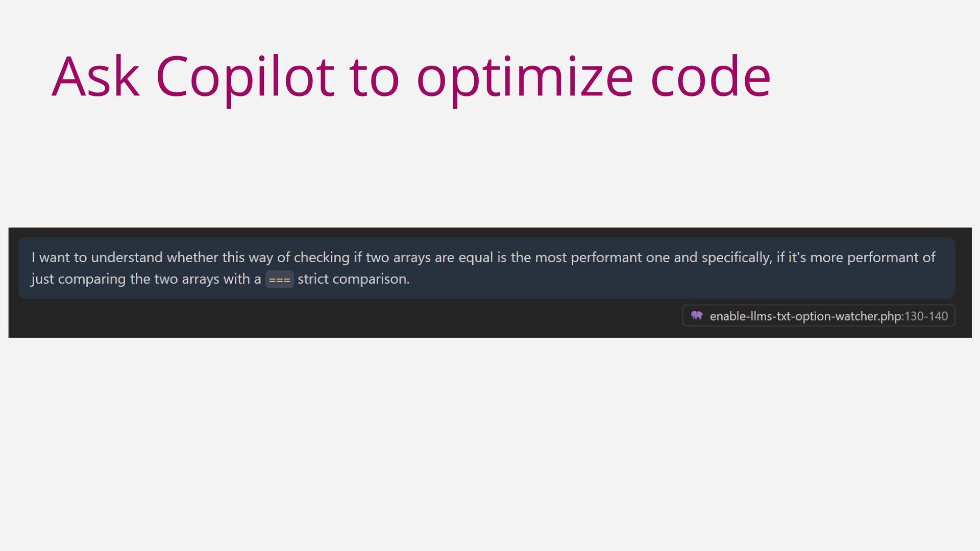Open the enable-llms-txt-option-watcher.php file reference
980x551 pixels.
click(x=806, y=316)
